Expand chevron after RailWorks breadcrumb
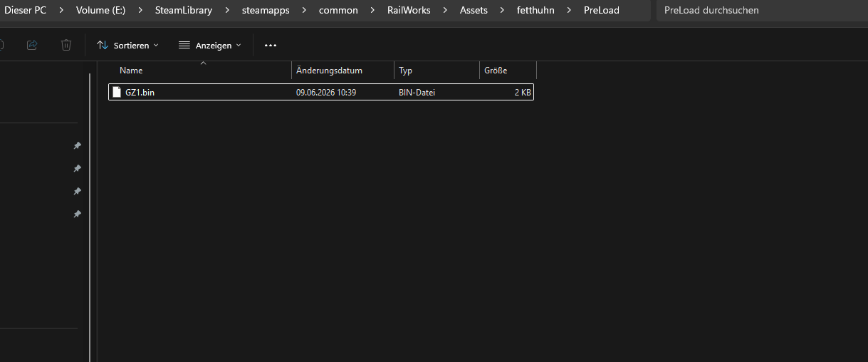The width and height of the screenshot is (868, 362). [445, 10]
